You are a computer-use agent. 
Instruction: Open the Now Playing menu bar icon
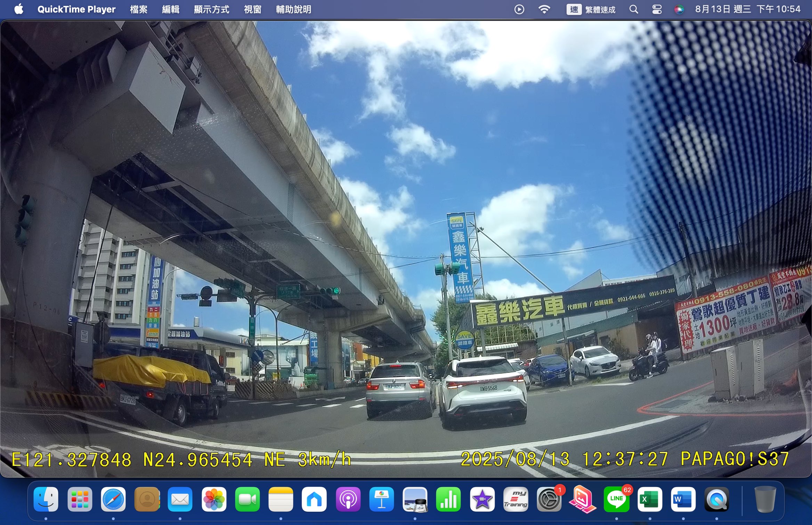[x=519, y=9]
